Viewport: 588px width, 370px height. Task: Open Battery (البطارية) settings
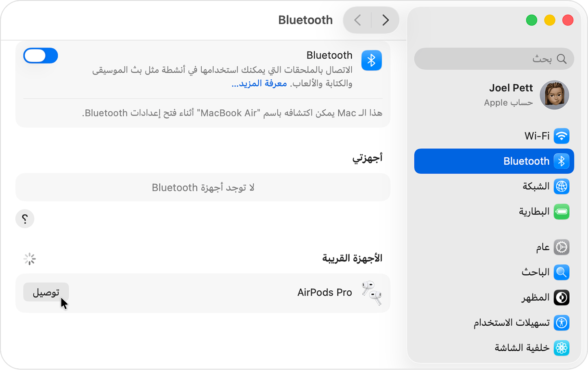tap(561, 211)
